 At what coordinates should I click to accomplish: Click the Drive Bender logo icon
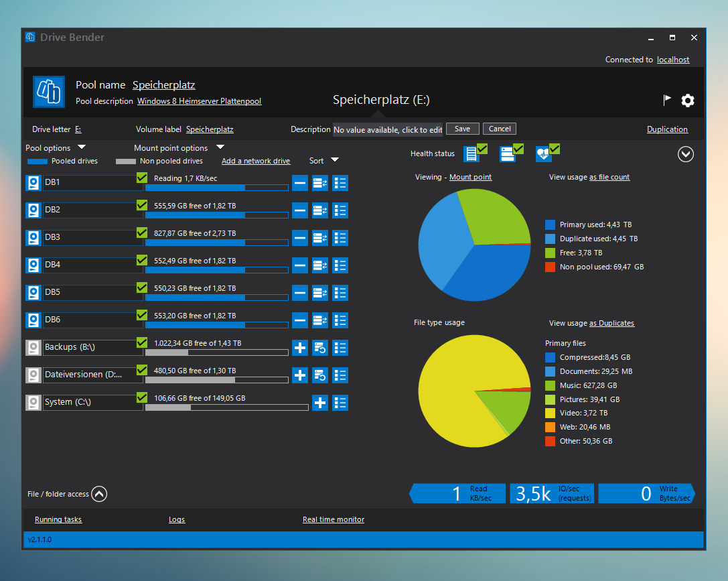point(49,92)
